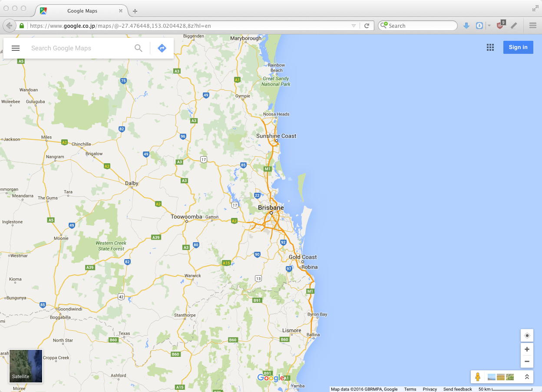Image resolution: width=542 pixels, height=392 pixels.
Task: Open a new browser tab
Action: tap(135, 11)
